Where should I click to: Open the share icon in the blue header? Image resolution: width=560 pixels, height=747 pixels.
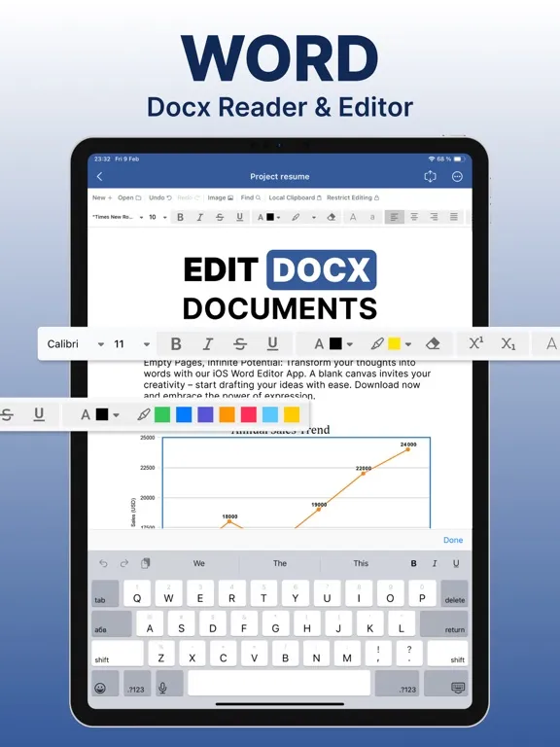[x=430, y=176]
